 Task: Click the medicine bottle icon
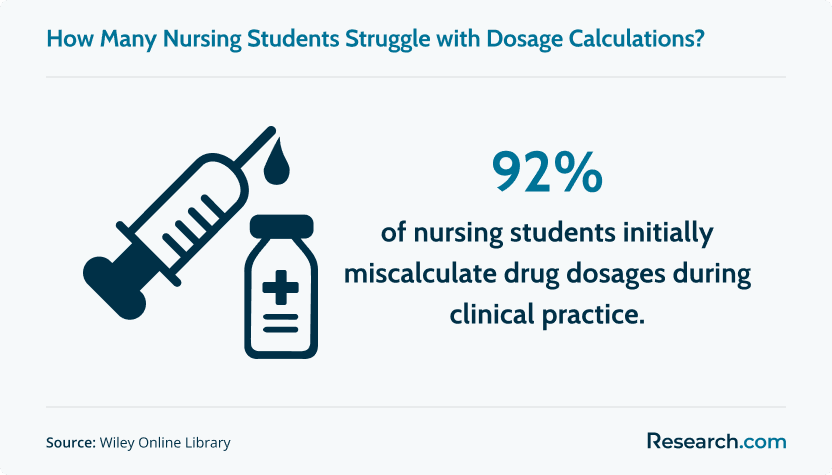(x=281, y=287)
